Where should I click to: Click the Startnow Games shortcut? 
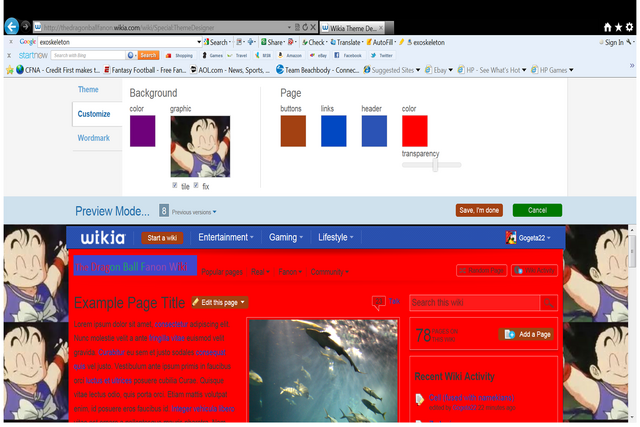(x=212, y=56)
